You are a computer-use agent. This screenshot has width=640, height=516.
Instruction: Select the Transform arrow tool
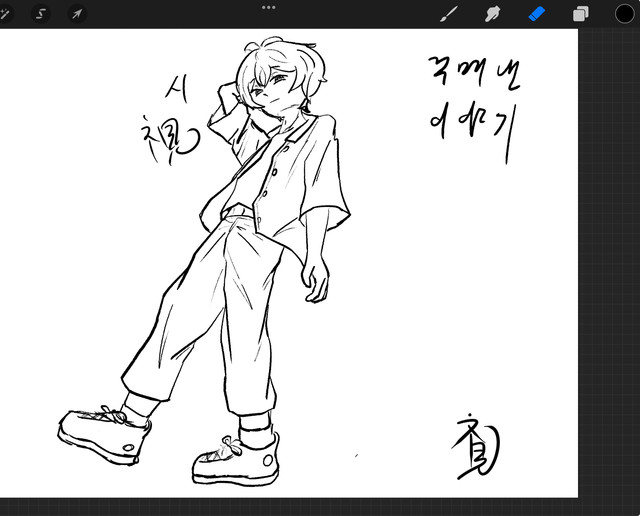coord(76,14)
